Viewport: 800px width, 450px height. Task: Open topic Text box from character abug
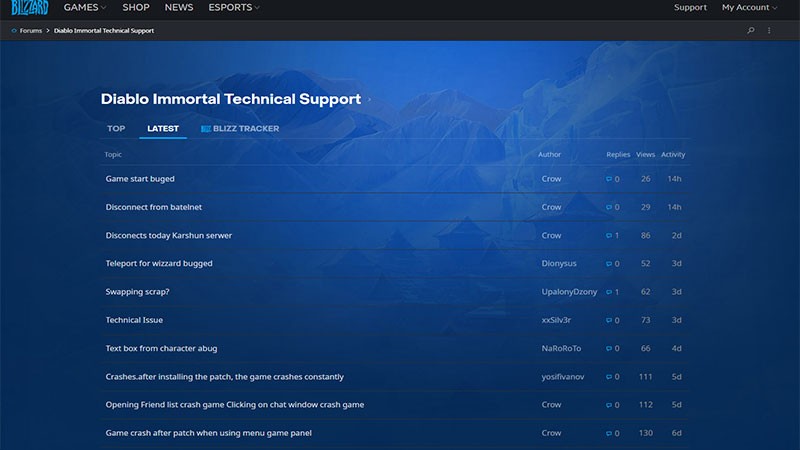pyautogui.click(x=161, y=348)
